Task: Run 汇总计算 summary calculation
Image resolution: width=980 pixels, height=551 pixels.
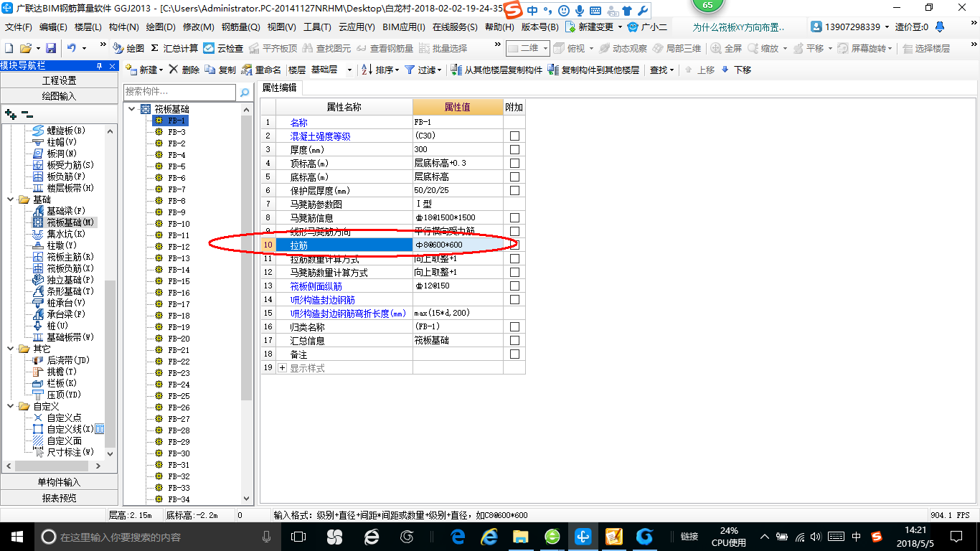Action: [174, 48]
